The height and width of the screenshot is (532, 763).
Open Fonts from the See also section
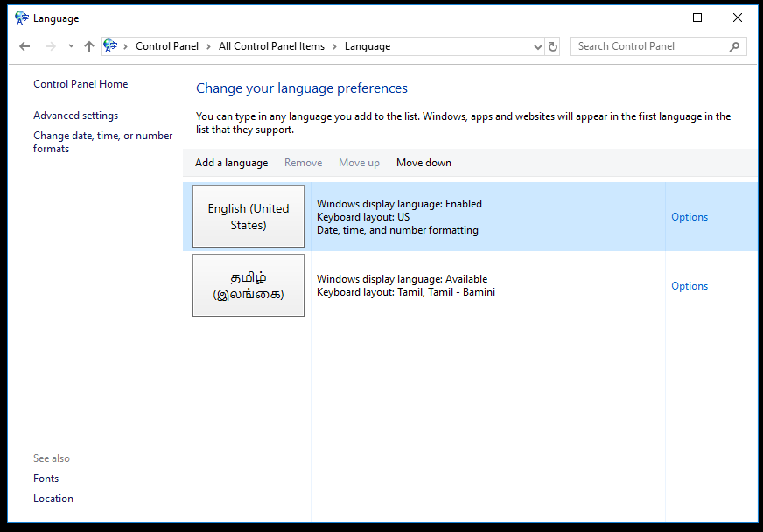tap(45, 478)
